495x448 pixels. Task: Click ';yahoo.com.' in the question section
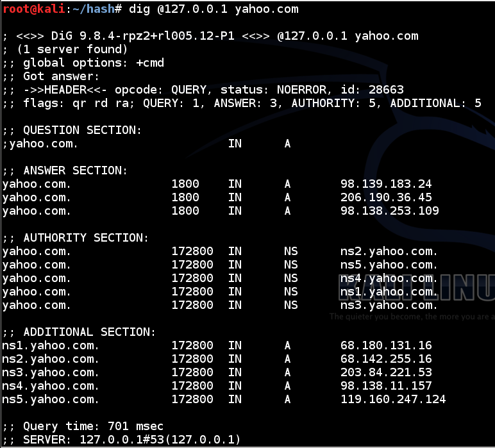click(x=40, y=144)
